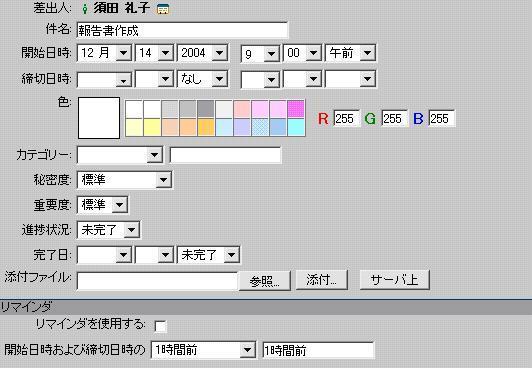This screenshot has width=532, height=368.
Task: Click the 参照... browse button
Action: pyautogui.click(x=265, y=281)
